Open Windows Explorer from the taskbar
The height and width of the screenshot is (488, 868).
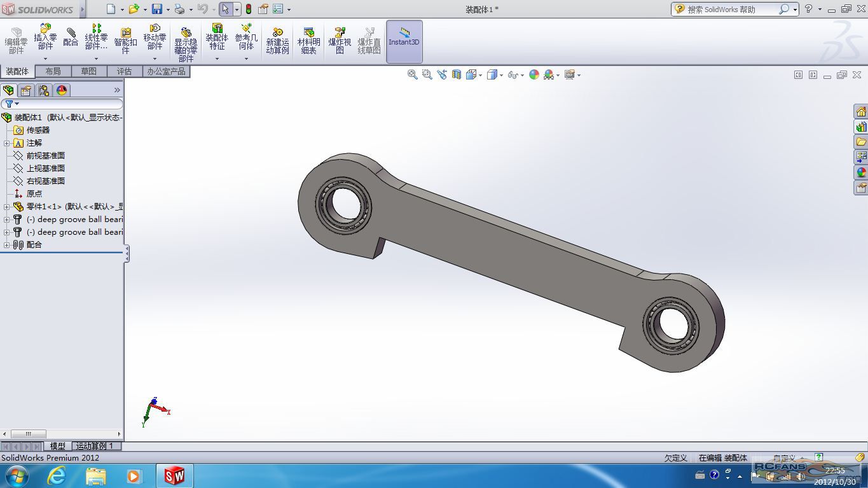96,476
